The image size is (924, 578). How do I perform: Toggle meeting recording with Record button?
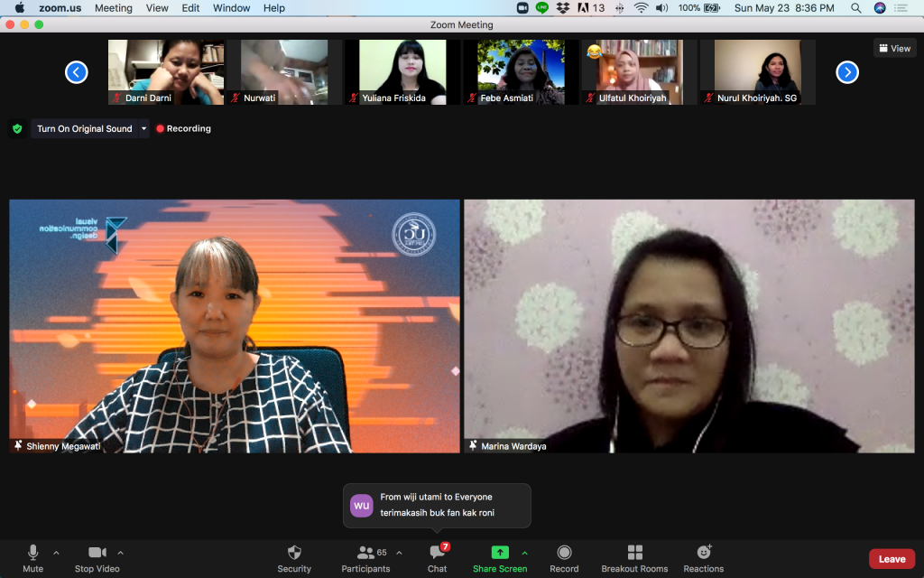pyautogui.click(x=564, y=557)
